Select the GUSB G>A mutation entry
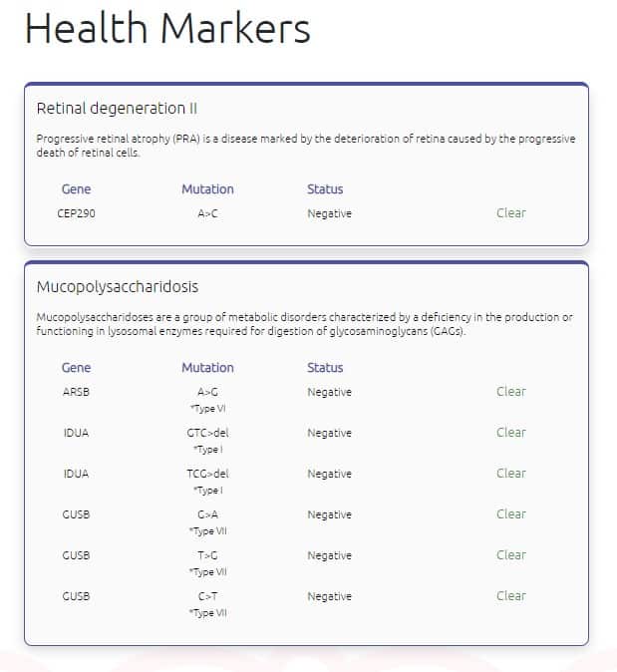 [x=207, y=514]
